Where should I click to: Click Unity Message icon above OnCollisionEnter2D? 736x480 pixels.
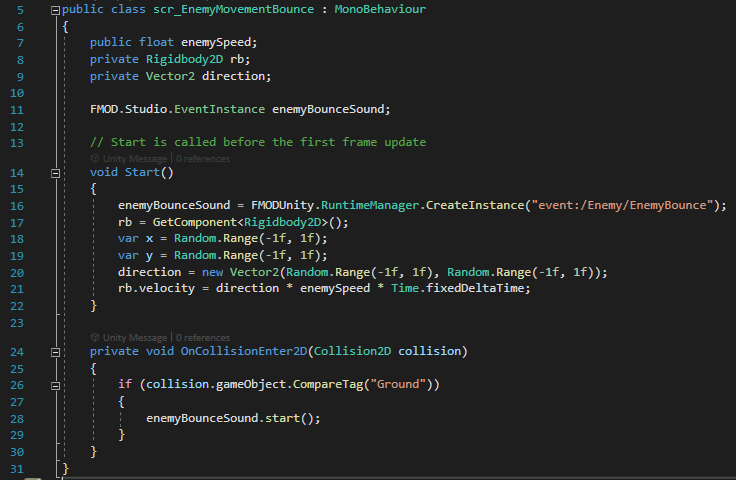tap(95, 338)
